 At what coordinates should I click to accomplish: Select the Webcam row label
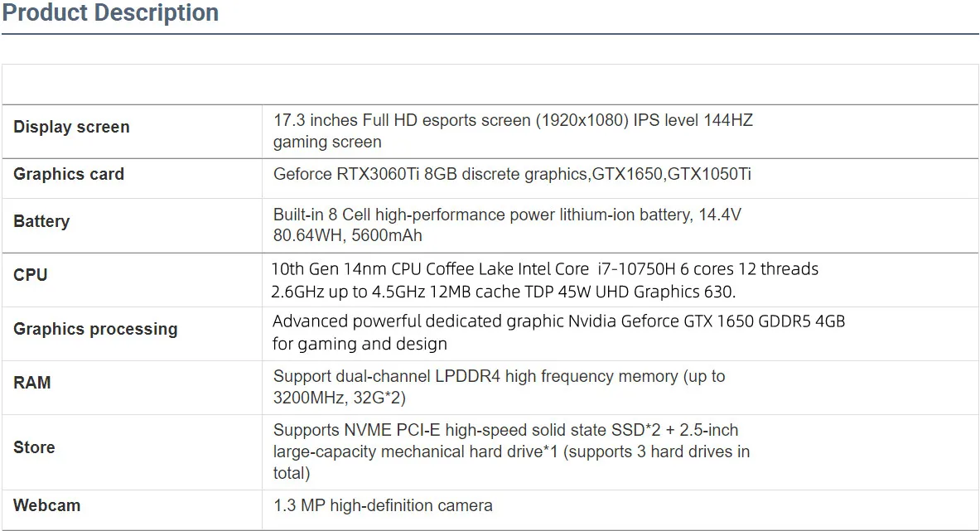[x=47, y=505]
